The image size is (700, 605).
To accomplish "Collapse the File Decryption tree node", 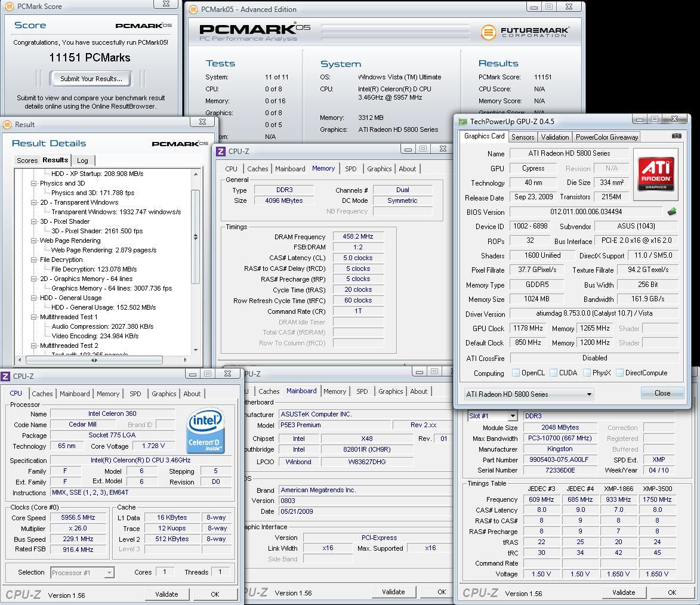I will point(33,260).
